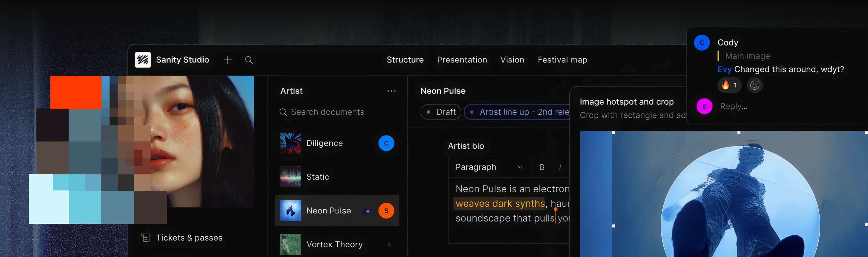
Task: Click the Vortex Theory thumbnail
Action: 291,245
